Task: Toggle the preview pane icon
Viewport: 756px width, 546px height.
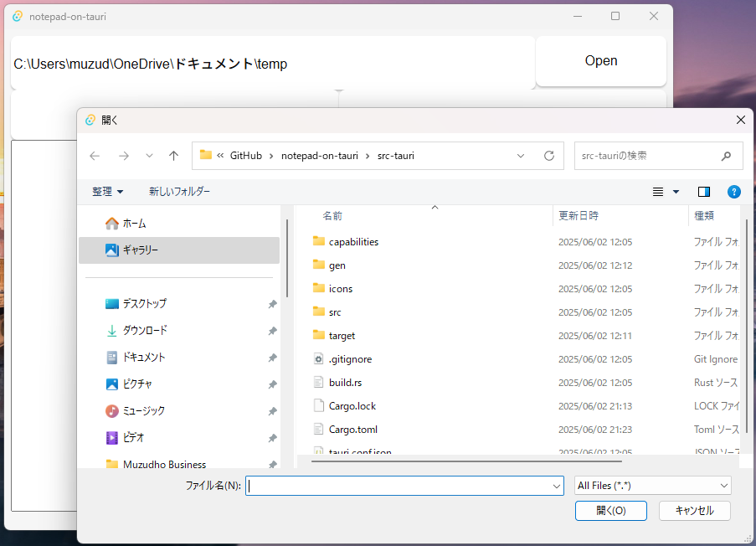Action: coord(704,192)
